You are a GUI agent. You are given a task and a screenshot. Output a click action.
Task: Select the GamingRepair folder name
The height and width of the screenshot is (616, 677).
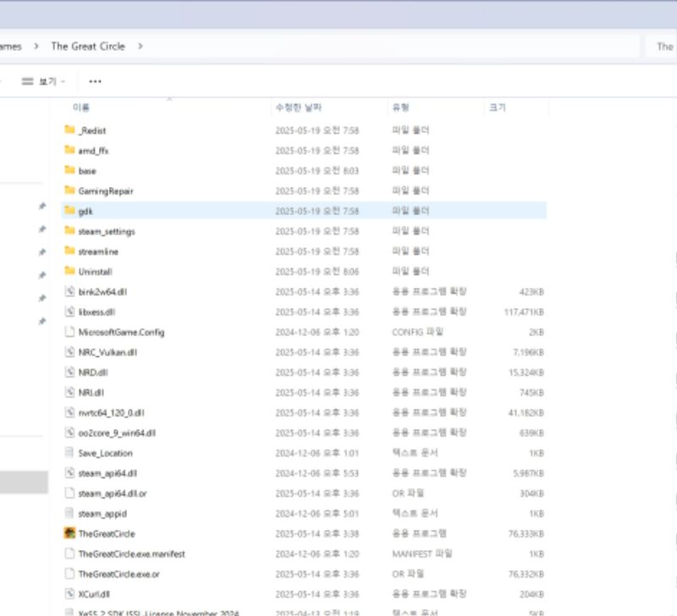(106, 190)
